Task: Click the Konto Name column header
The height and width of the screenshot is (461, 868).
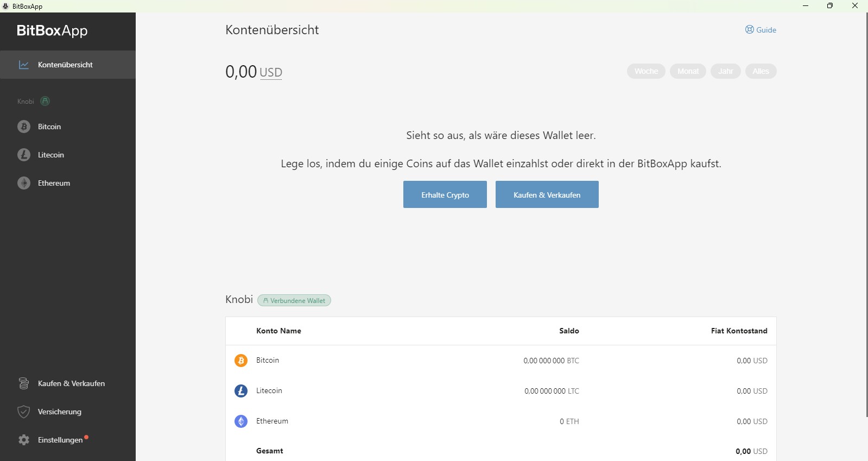Action: tap(278, 331)
